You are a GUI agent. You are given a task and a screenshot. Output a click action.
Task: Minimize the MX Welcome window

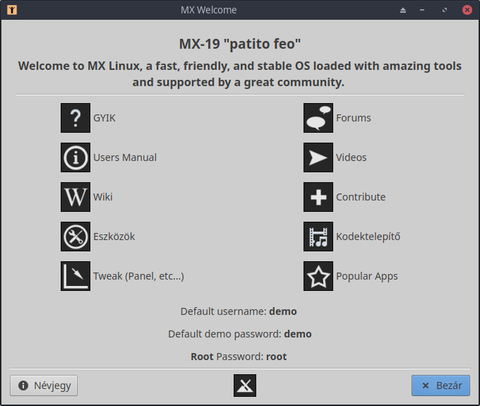422,10
